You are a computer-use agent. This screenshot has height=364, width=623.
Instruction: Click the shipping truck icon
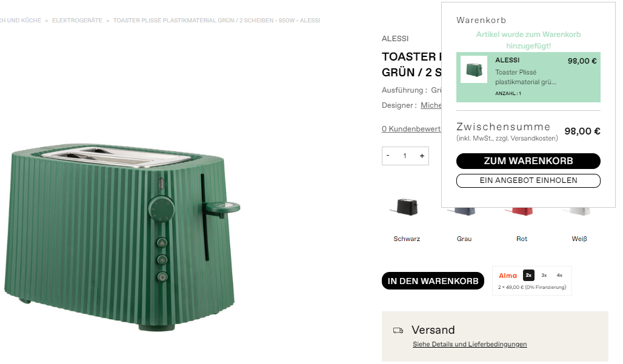pyautogui.click(x=398, y=330)
